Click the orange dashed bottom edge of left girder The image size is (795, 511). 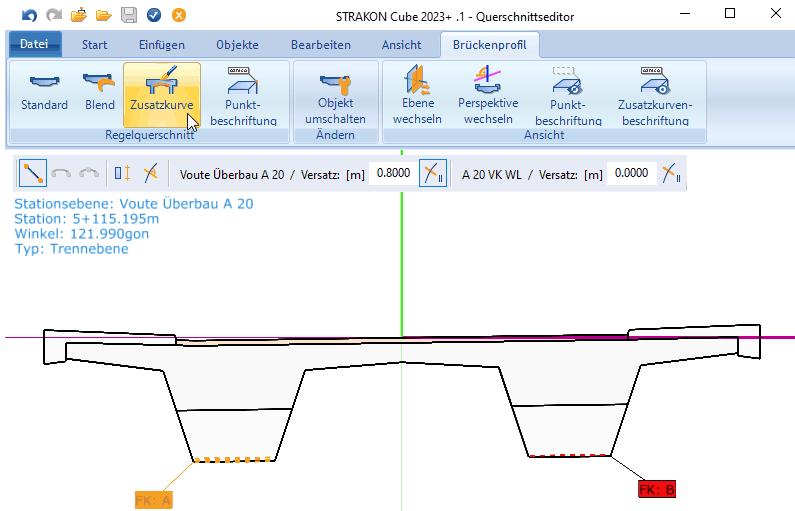tap(234, 460)
